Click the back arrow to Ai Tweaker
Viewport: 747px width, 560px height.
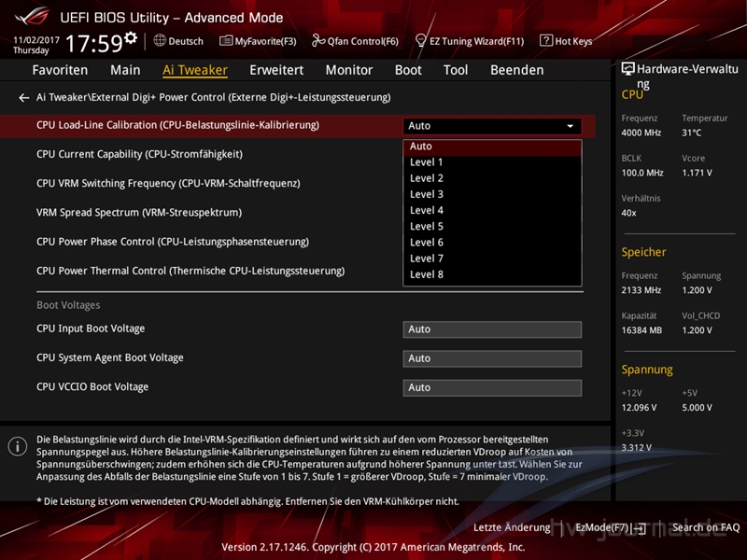(24, 98)
